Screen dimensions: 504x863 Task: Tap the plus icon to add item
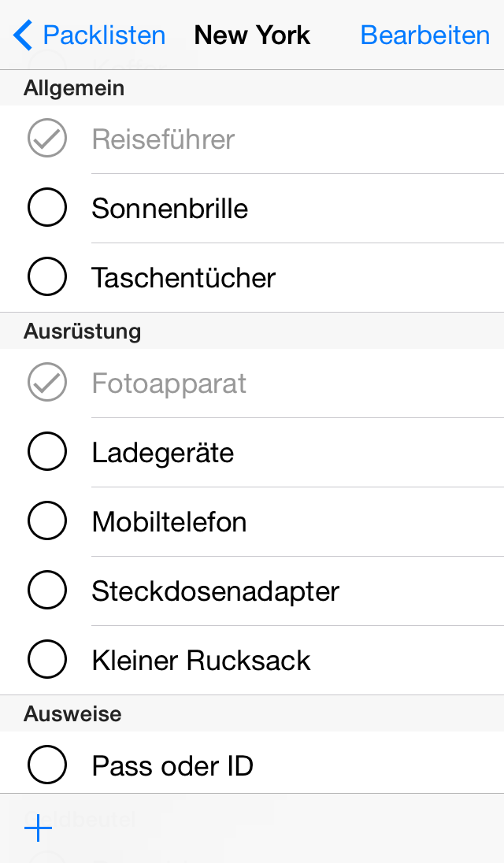coord(38,828)
